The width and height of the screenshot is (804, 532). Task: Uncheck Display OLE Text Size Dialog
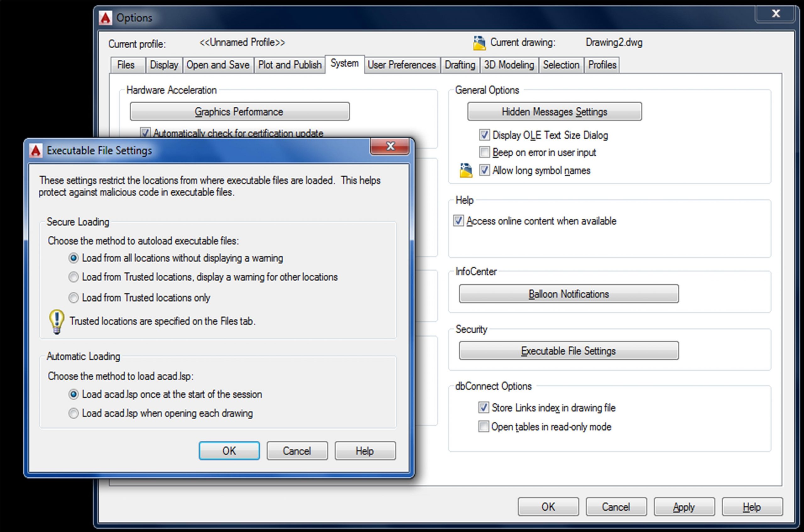tap(484, 135)
